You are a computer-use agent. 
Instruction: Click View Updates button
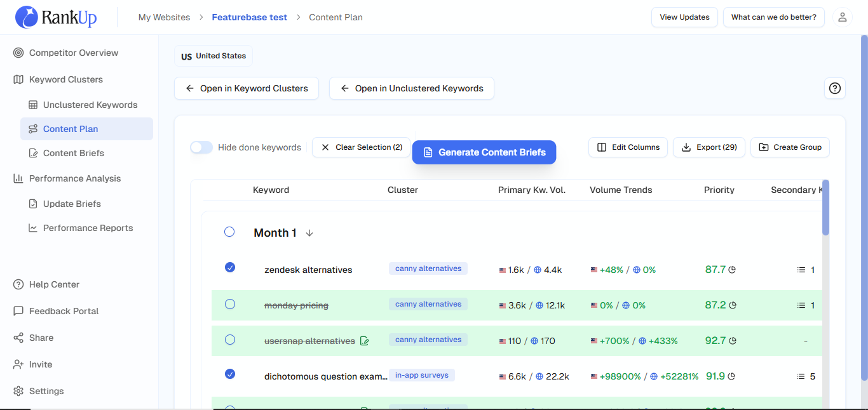click(x=684, y=17)
